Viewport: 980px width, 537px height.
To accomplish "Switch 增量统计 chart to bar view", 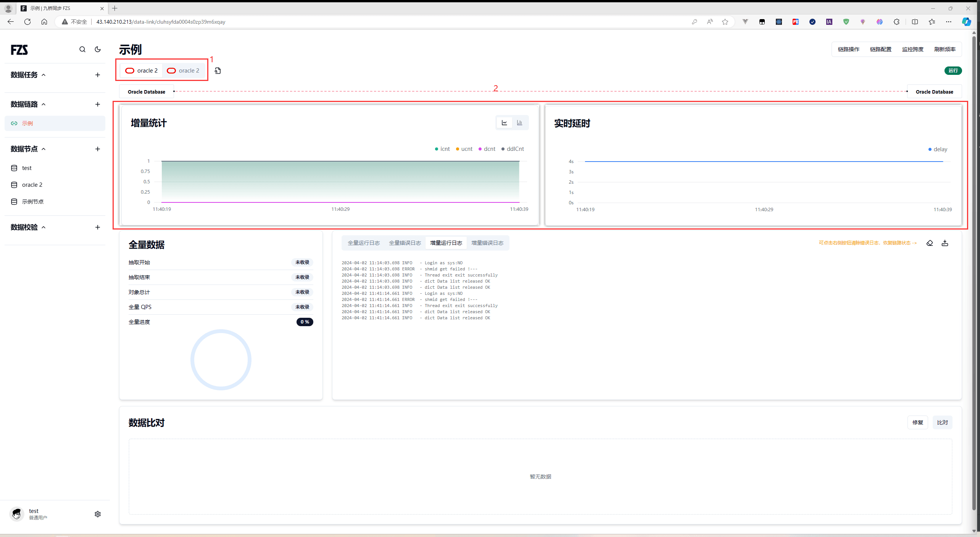I will click(519, 123).
